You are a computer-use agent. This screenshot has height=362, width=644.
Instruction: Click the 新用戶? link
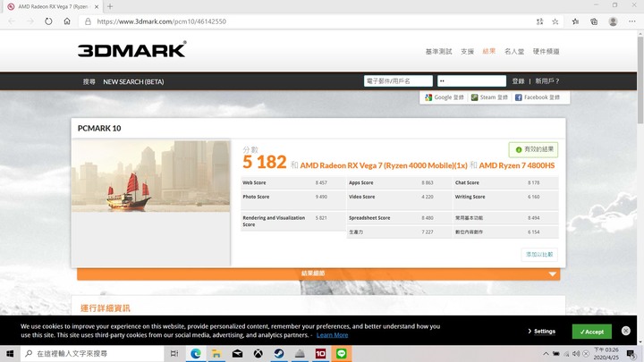tap(547, 81)
